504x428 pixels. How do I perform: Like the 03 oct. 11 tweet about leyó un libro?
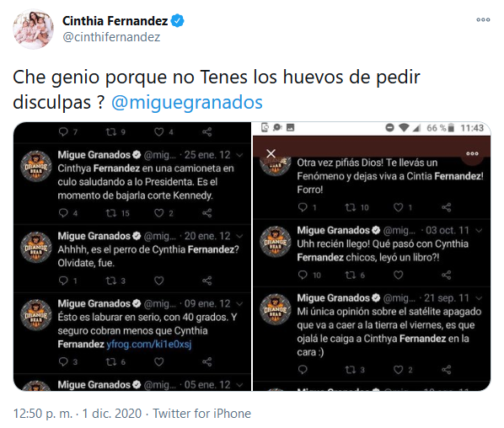399,275
